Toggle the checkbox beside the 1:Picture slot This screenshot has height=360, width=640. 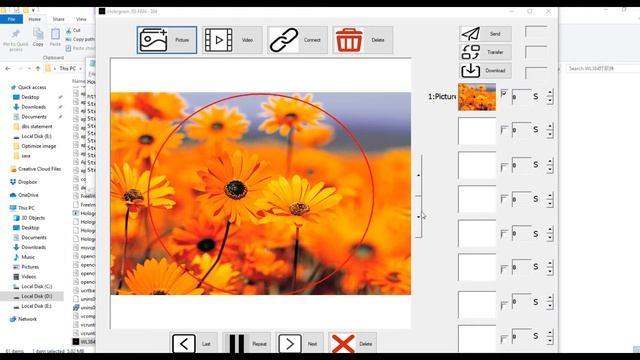tap(504, 93)
